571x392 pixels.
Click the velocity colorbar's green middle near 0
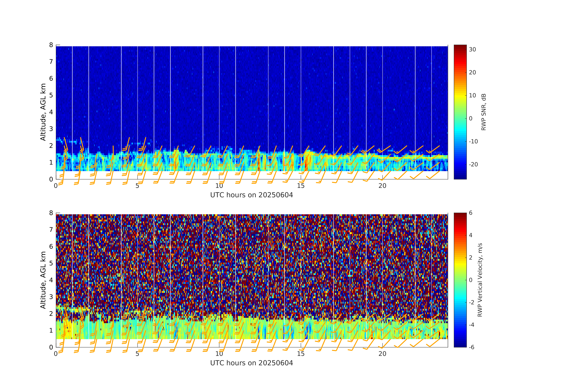tap(460, 280)
